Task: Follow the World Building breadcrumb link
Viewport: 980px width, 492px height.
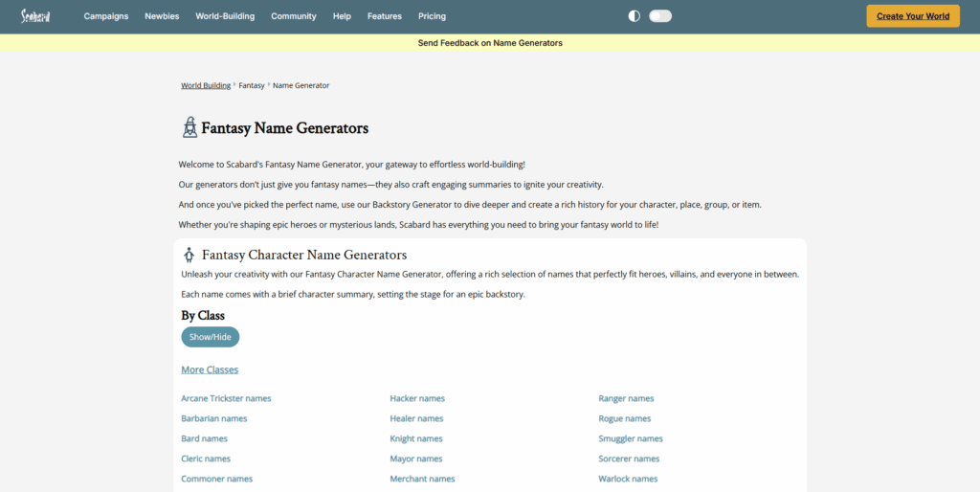Action: click(206, 85)
